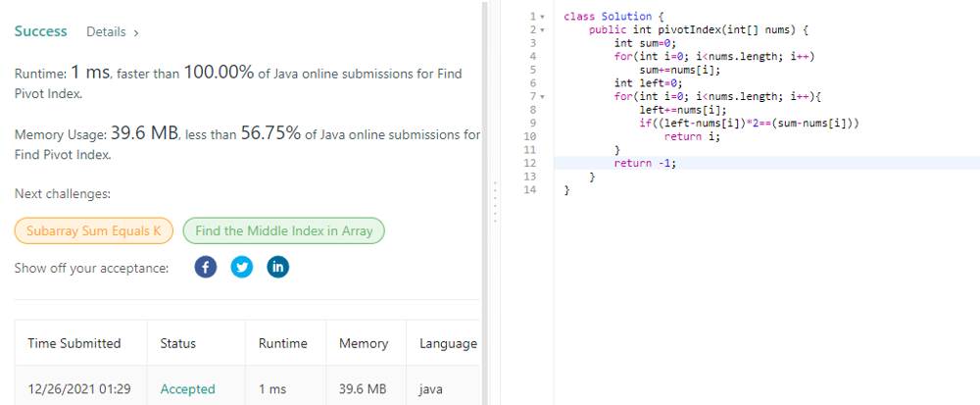Viewport: 980px width, 405px height.
Task: Click the panel divider drag handle
Action: [x=494, y=202]
